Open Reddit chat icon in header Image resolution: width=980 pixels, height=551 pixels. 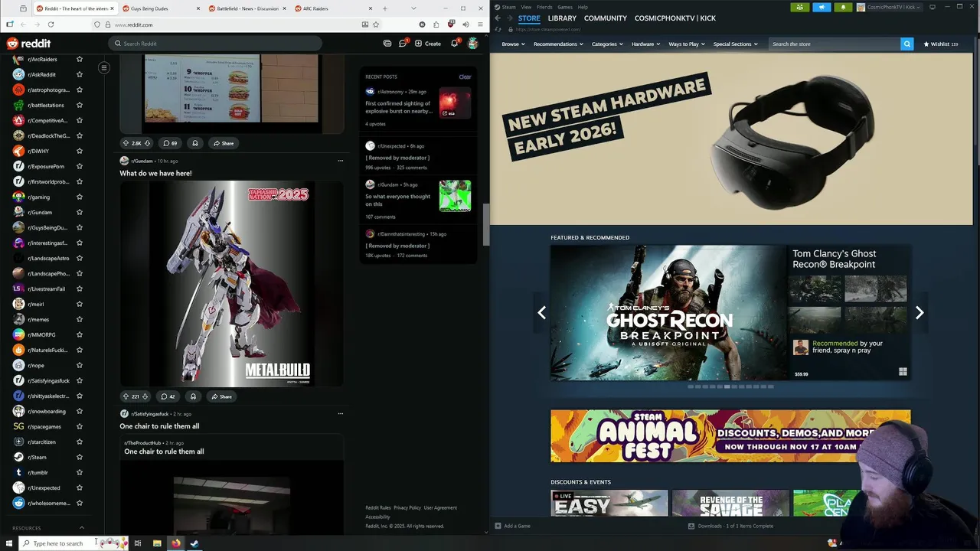click(403, 44)
